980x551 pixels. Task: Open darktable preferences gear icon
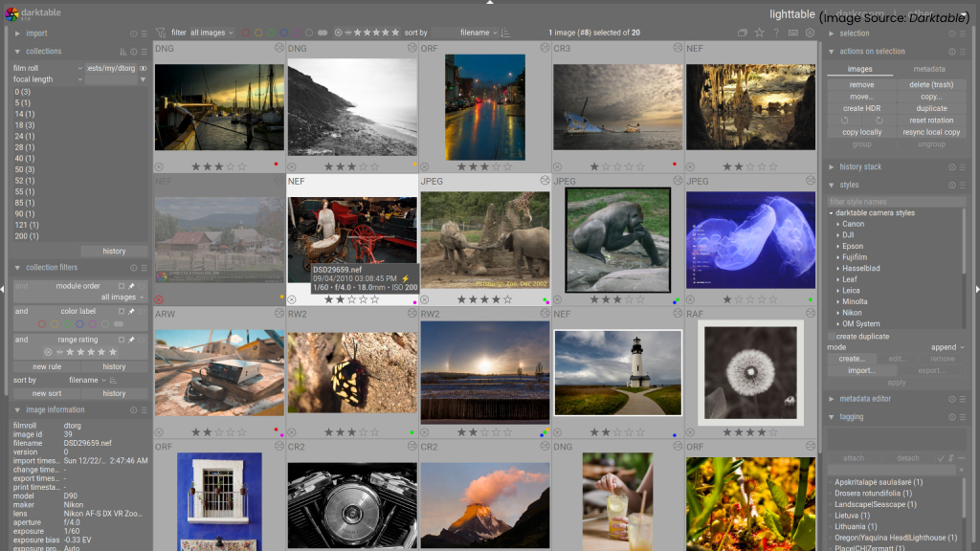coord(809,33)
